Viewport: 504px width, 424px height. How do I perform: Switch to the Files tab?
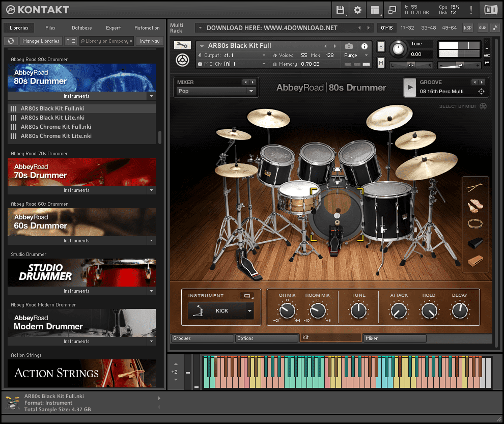click(50, 28)
